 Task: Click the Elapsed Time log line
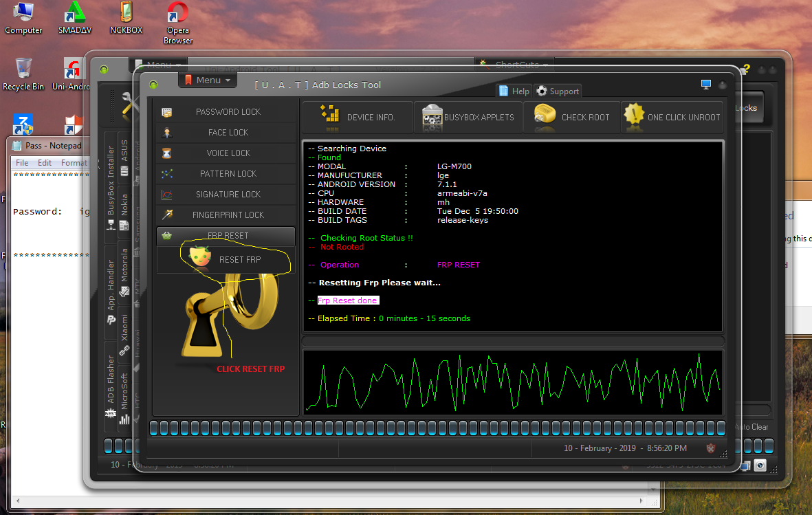click(389, 318)
